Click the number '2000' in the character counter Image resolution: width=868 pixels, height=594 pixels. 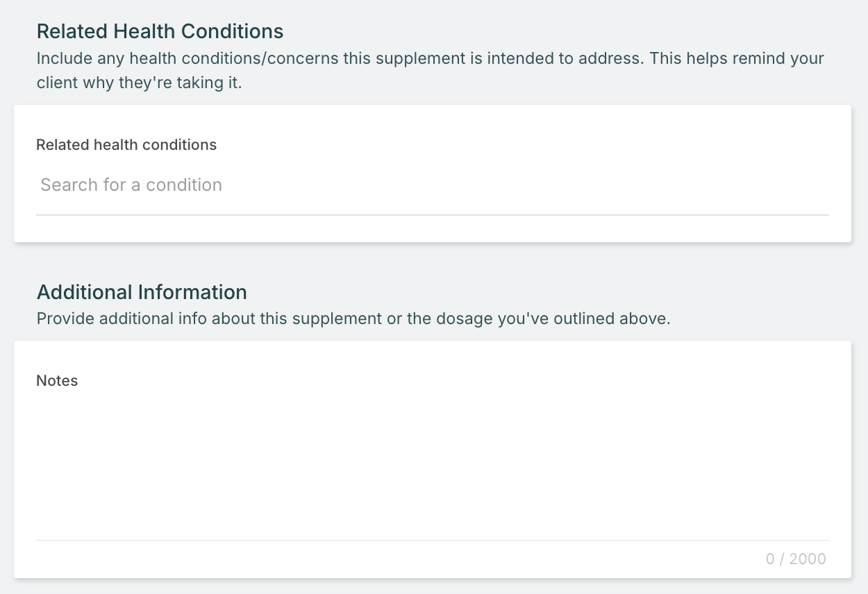808,559
